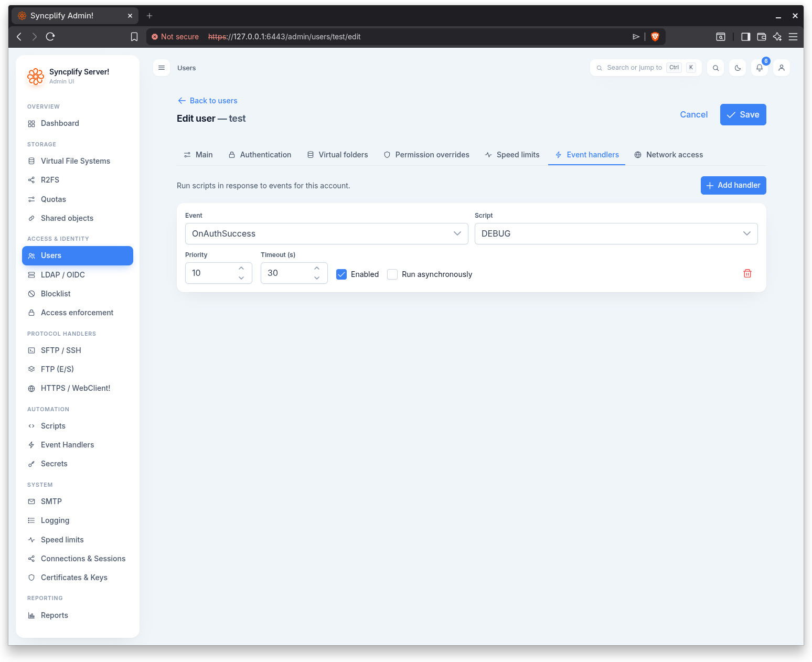Open the notifications bell icon

pos(760,68)
